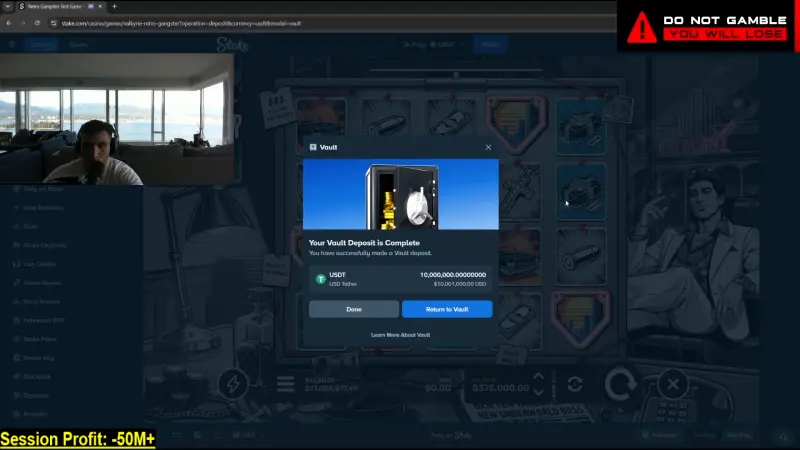Click the stake.com URL in the address bar
Viewport: 800px width, 450px height.
point(181,23)
